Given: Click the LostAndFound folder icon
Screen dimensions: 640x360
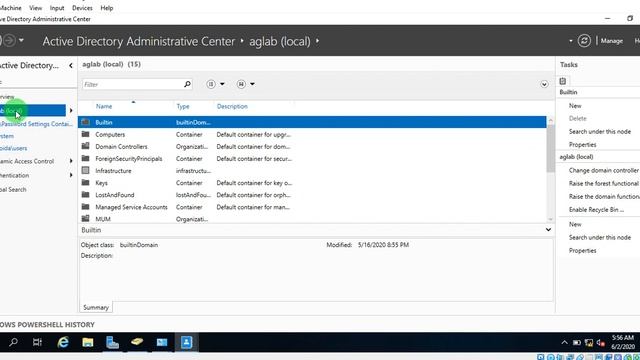Looking at the screenshot, I should (x=85, y=195).
